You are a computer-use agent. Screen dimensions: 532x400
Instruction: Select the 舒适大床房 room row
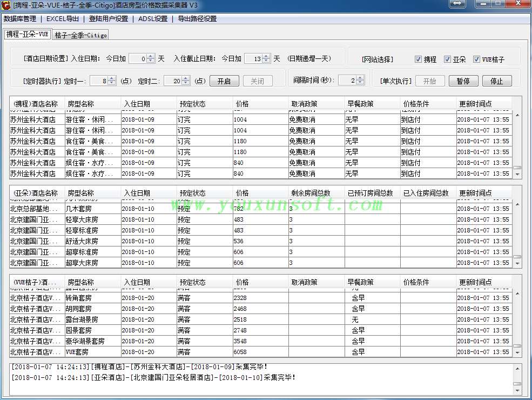tap(260, 241)
